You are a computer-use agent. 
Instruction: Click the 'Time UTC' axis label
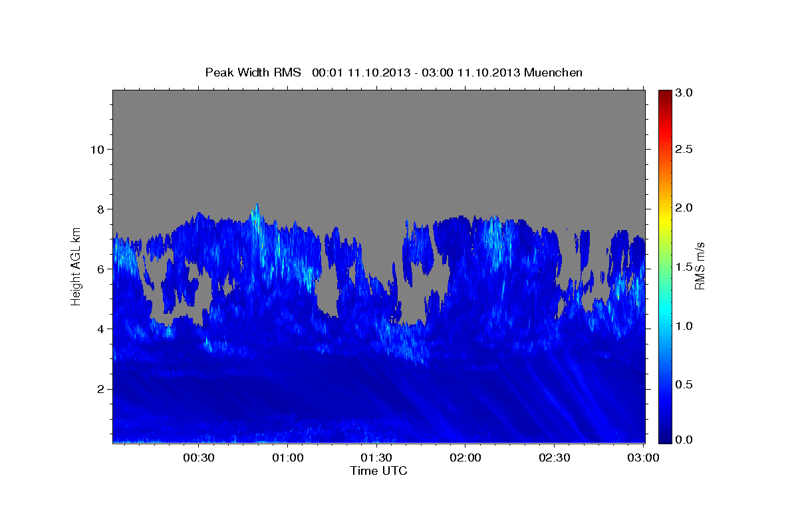378,471
